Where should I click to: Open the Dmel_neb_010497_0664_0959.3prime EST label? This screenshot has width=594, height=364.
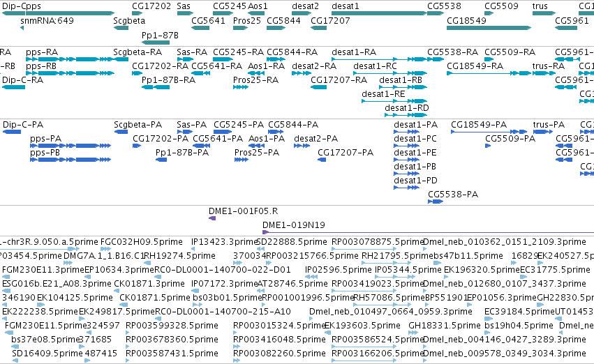tap(391, 312)
